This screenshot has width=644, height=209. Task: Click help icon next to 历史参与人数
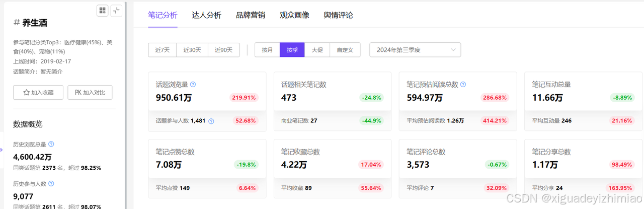(51, 184)
